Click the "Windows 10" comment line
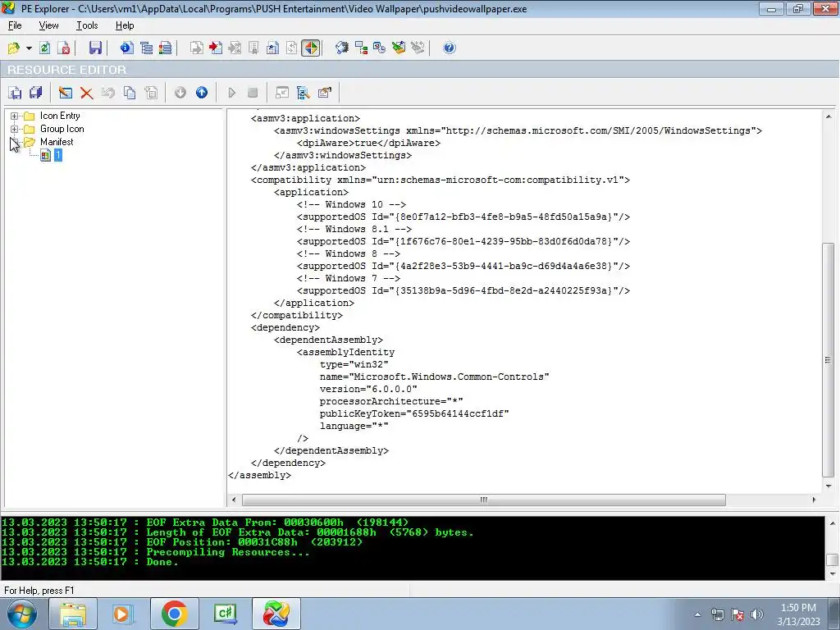 coord(351,204)
